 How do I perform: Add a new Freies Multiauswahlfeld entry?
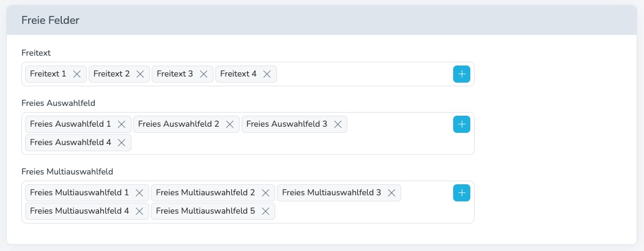click(x=462, y=193)
